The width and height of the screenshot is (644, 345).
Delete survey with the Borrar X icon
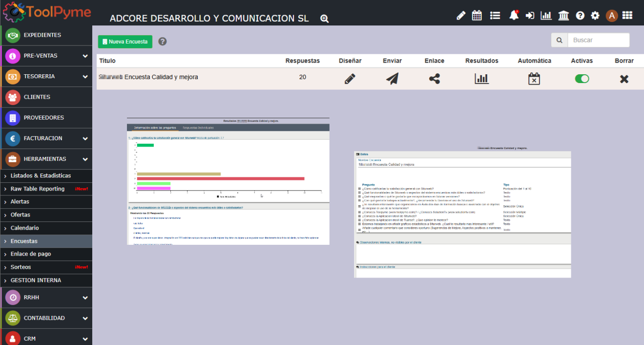coord(623,79)
